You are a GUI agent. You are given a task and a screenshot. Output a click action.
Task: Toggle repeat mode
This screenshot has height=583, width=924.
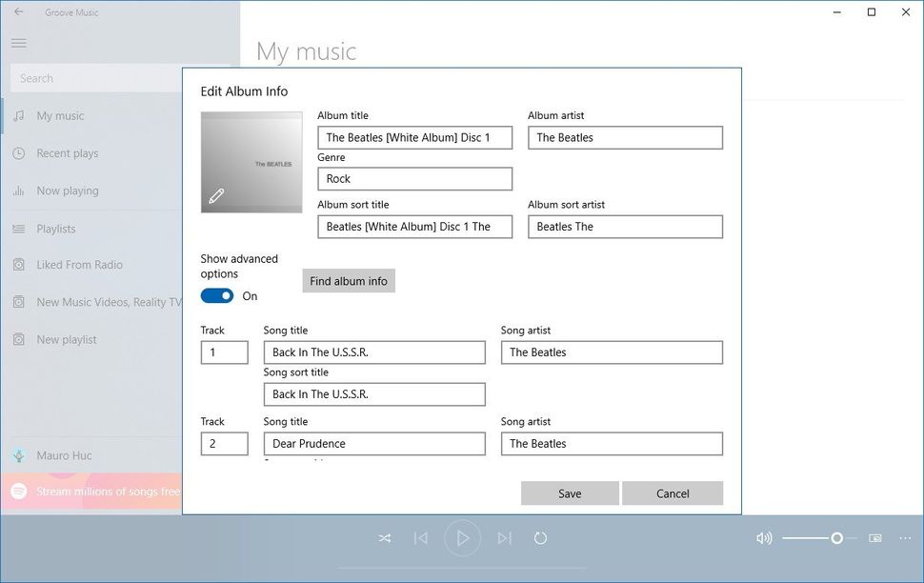[541, 537]
